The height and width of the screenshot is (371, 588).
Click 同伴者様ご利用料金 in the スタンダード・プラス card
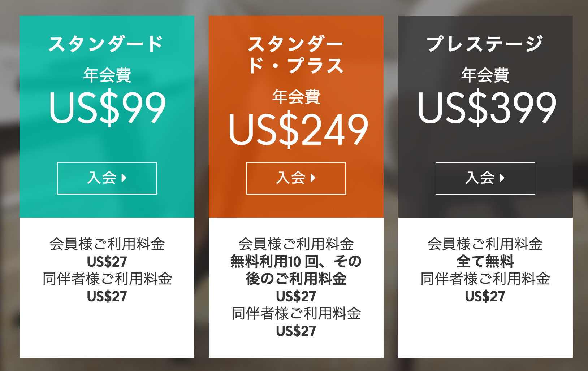[296, 314]
